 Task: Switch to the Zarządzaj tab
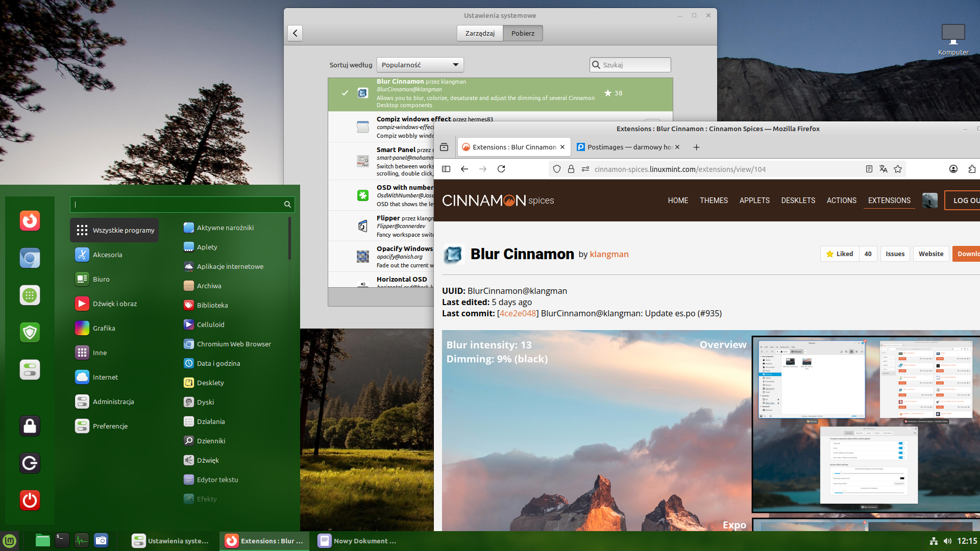480,33
